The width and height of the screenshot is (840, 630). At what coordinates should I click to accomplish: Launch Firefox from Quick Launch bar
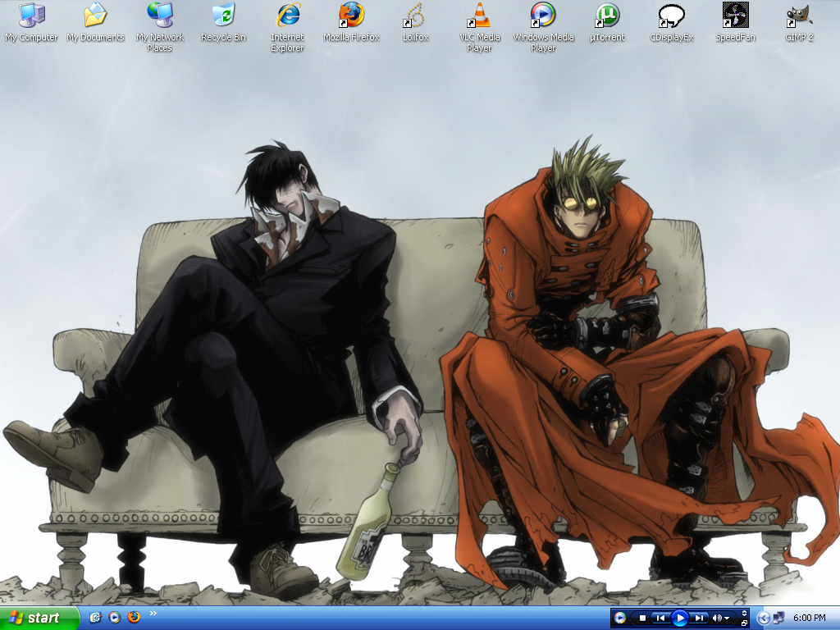point(134,617)
